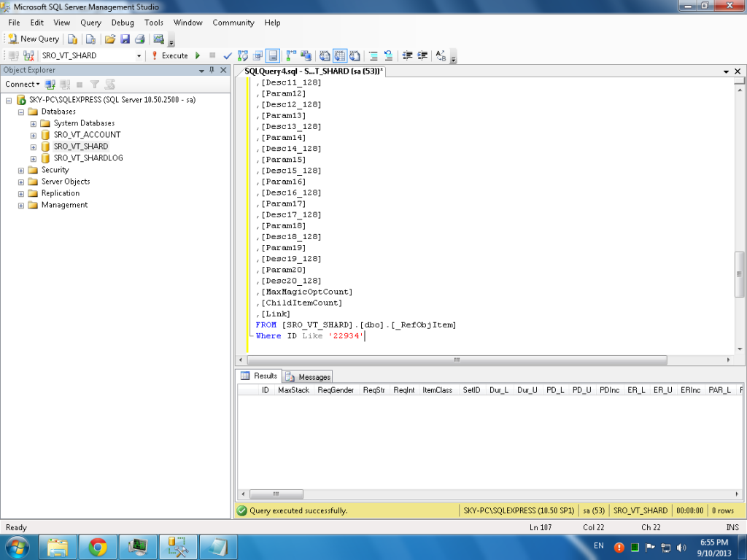747x560 pixels.
Task: Click the query editor horizontal scrollbar thumb
Action: point(457,360)
